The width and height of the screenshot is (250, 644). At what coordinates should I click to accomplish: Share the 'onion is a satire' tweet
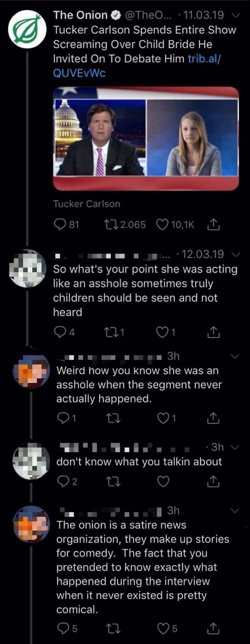coord(212,628)
